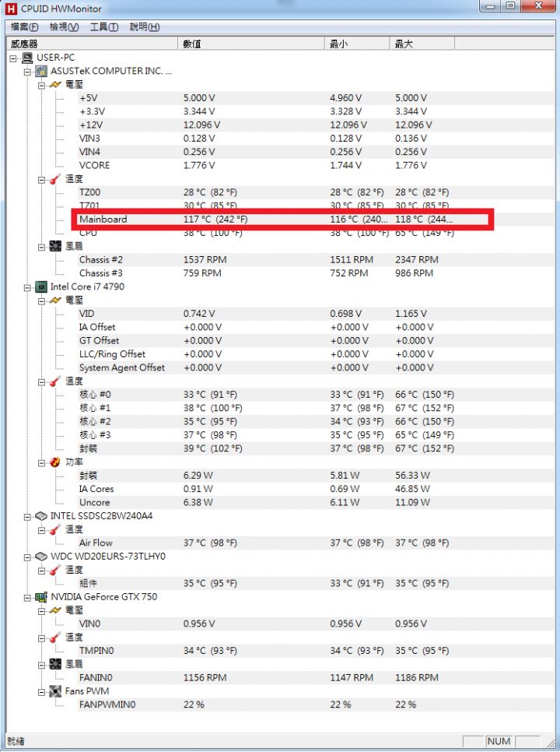Select the Chassis #3 fan row
The width and height of the screenshot is (560, 752).
tap(316, 273)
